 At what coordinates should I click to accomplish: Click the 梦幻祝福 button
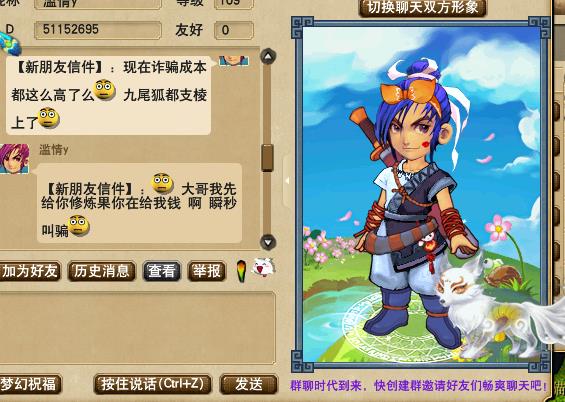pos(30,384)
